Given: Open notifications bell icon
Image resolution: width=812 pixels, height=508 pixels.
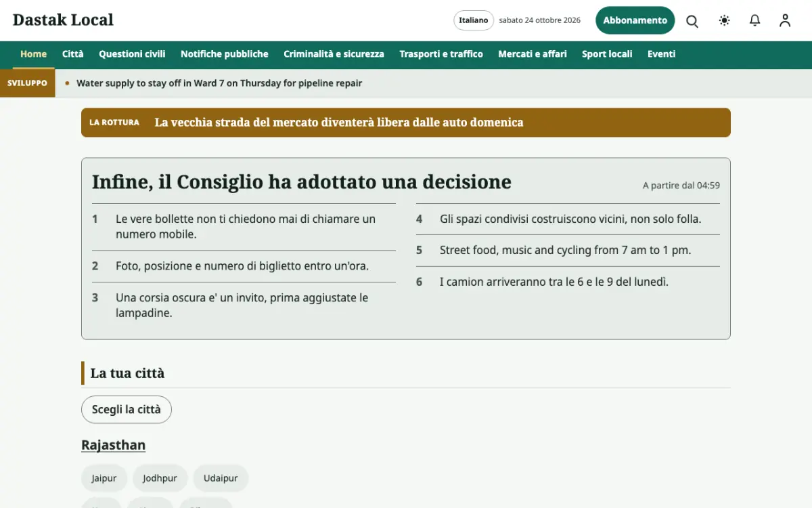Looking at the screenshot, I should 755,20.
